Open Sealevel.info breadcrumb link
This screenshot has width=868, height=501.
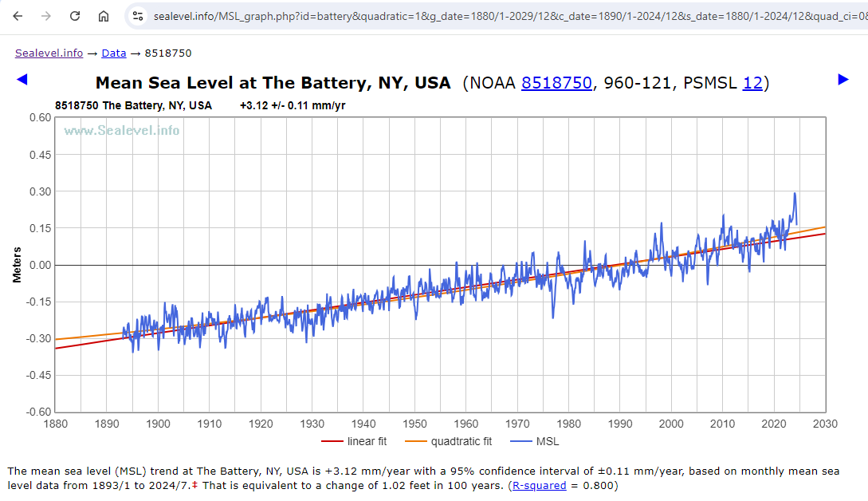49,53
